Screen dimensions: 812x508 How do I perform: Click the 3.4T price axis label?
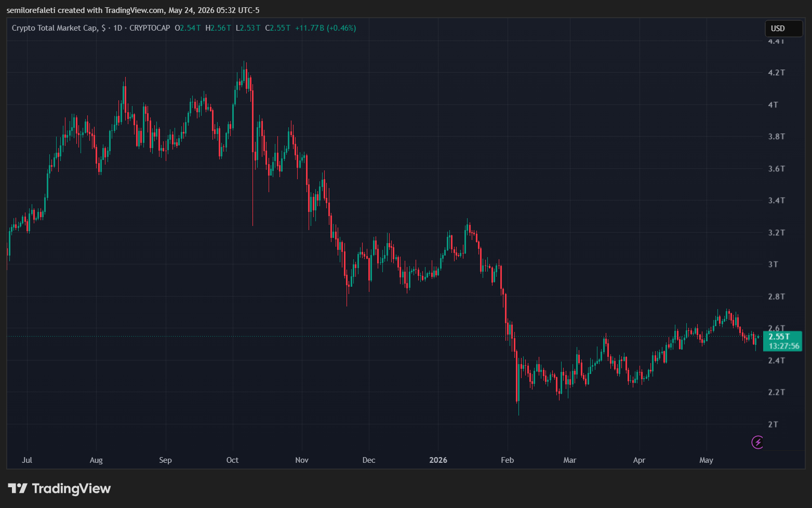[x=776, y=200]
